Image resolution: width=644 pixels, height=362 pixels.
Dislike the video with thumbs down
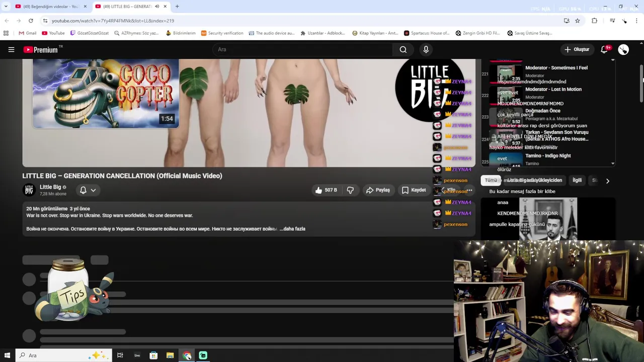[x=350, y=190]
